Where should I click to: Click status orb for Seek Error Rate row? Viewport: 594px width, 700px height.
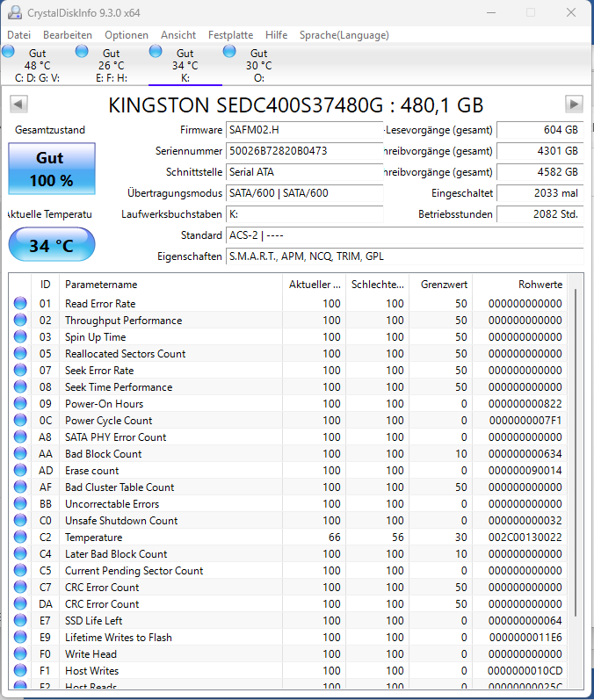click(20, 370)
